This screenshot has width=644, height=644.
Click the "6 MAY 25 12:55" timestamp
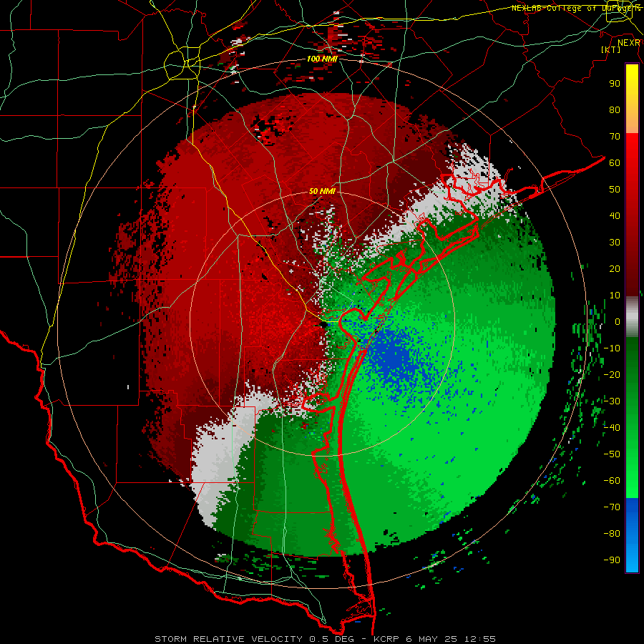click(451, 639)
